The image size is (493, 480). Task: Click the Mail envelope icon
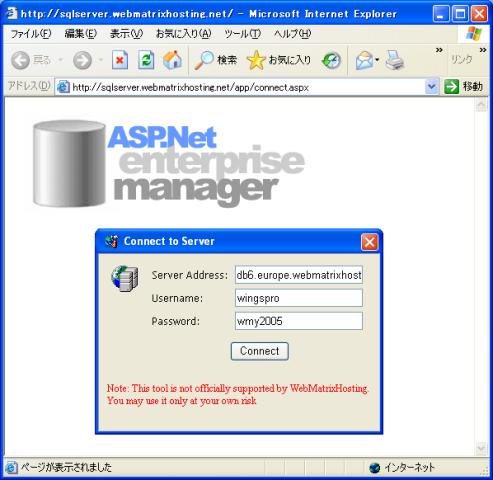pos(364,61)
